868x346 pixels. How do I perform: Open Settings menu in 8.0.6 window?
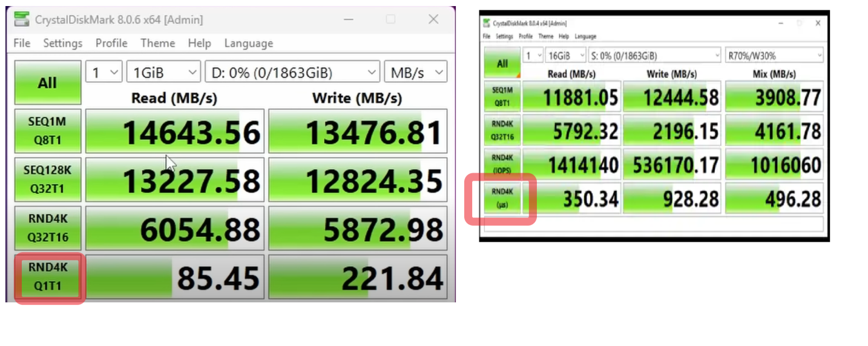click(x=62, y=43)
